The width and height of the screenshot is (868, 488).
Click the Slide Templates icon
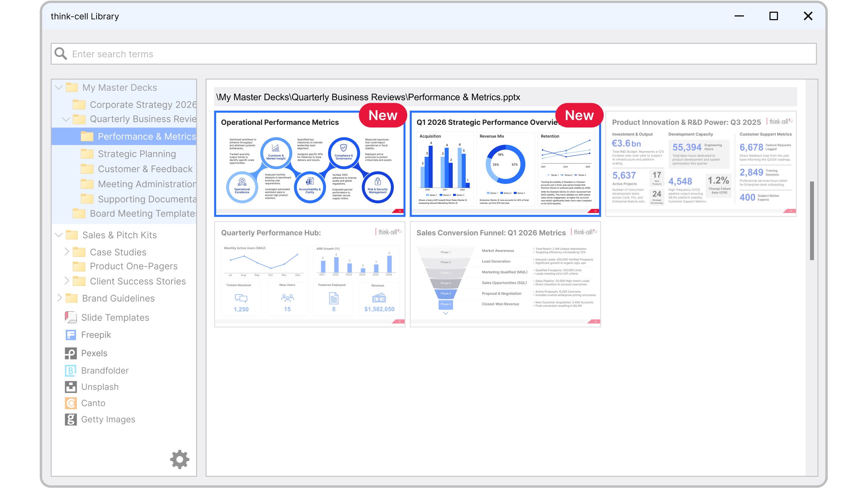(x=70, y=317)
